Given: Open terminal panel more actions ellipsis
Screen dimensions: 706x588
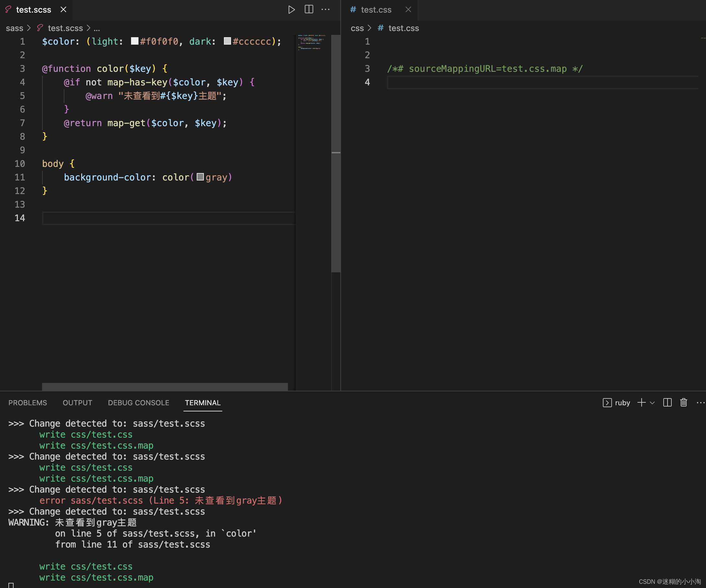Looking at the screenshot, I should coord(700,403).
